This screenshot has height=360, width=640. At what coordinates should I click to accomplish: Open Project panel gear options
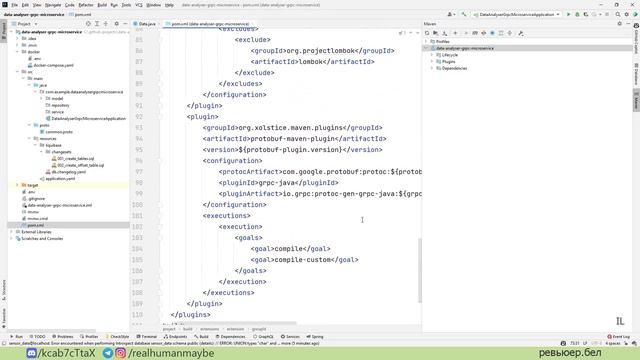[116, 24]
